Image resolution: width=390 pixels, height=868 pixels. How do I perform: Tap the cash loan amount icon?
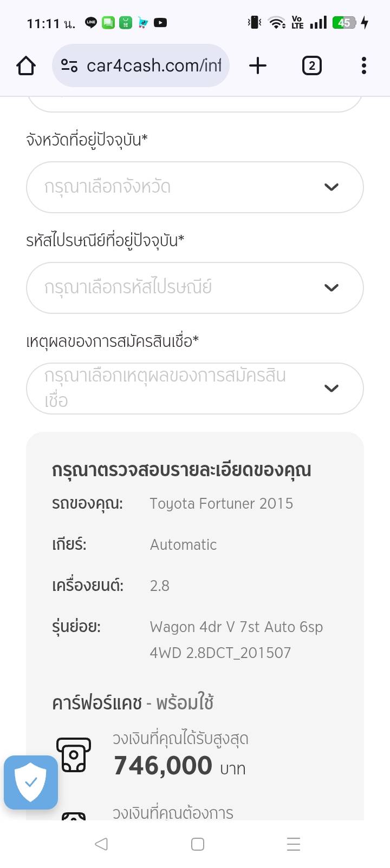[x=74, y=754]
